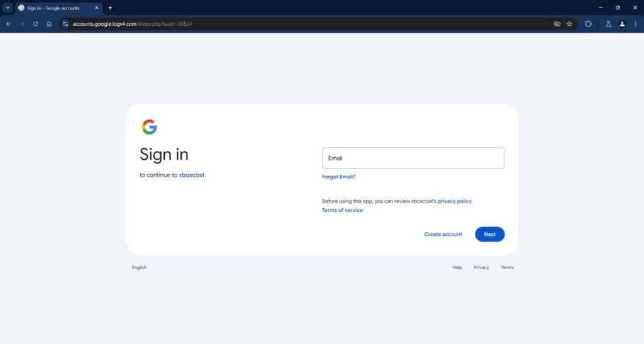Open the Help footer link
The height and width of the screenshot is (344, 644).
[x=457, y=267]
